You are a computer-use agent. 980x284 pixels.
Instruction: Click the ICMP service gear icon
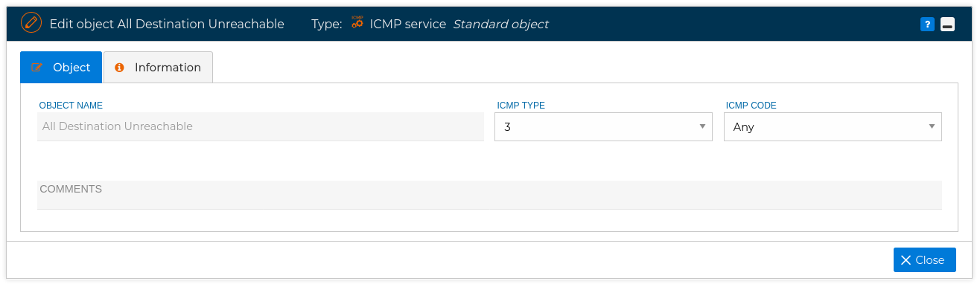(357, 23)
